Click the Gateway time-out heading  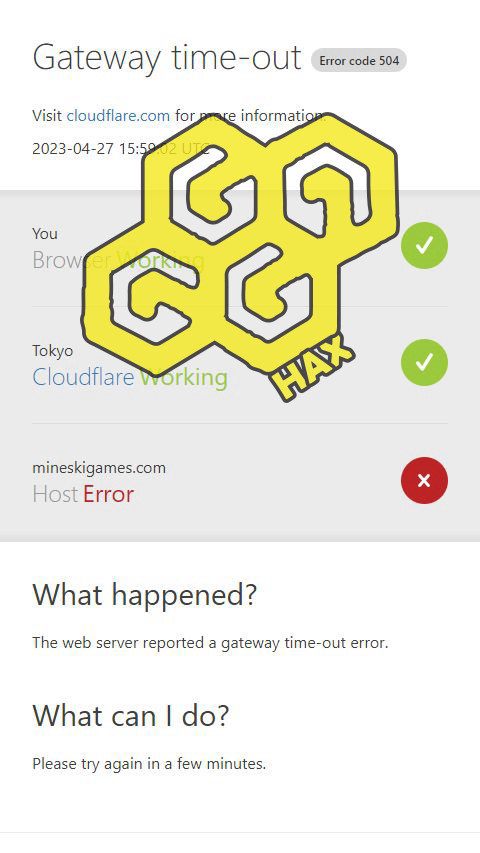[x=167, y=58]
